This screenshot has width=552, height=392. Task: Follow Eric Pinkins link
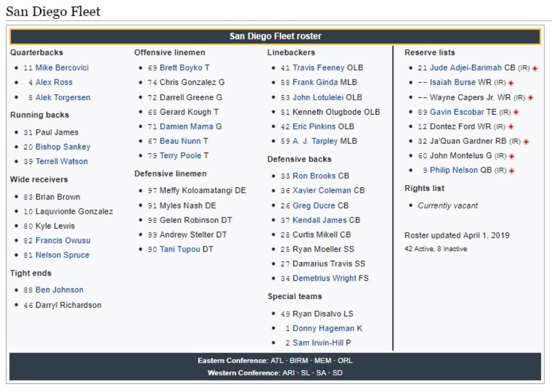tap(314, 126)
